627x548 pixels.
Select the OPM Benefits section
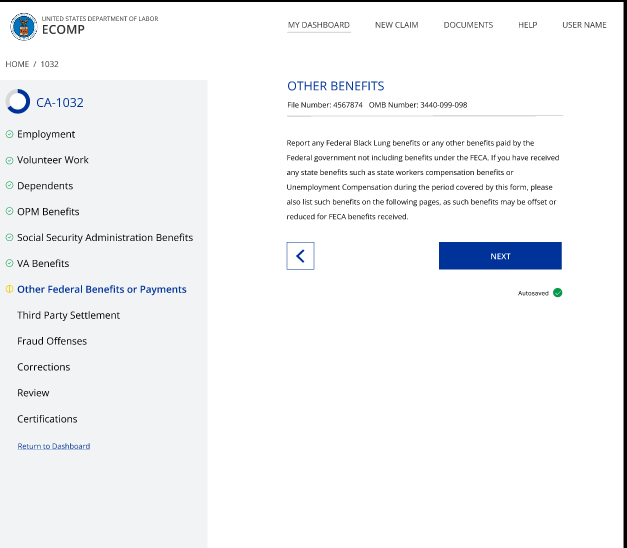click(x=48, y=212)
